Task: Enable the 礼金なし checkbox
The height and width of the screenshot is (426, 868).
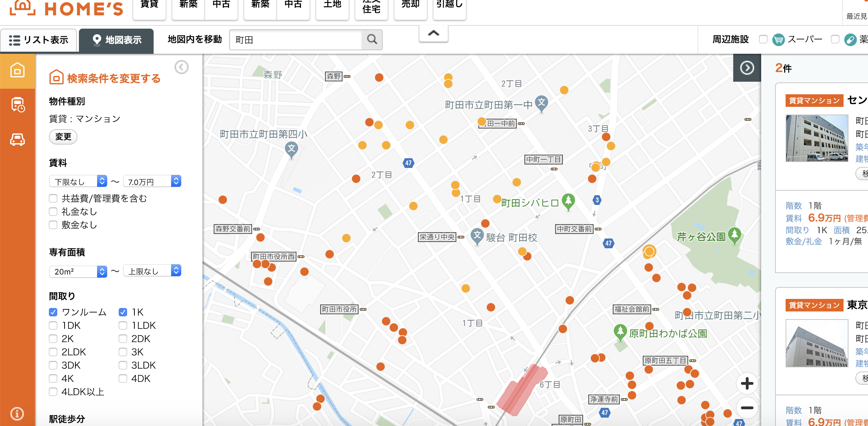Action: click(53, 212)
